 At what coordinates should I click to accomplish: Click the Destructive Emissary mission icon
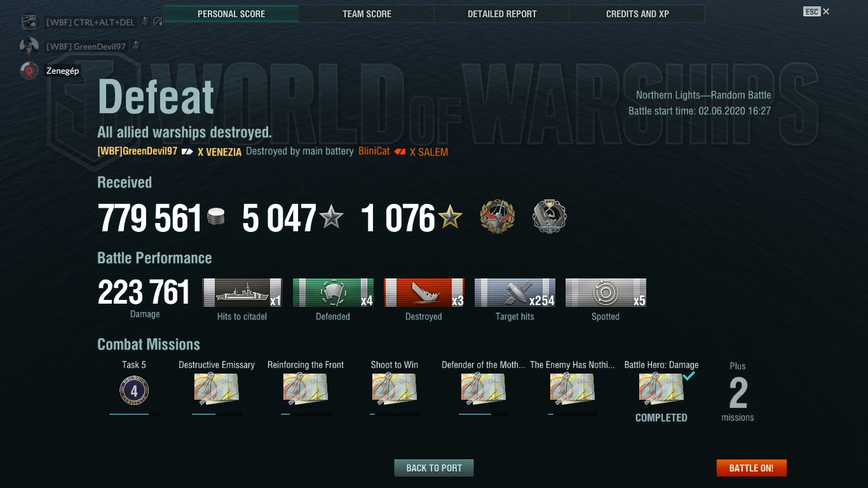(217, 389)
